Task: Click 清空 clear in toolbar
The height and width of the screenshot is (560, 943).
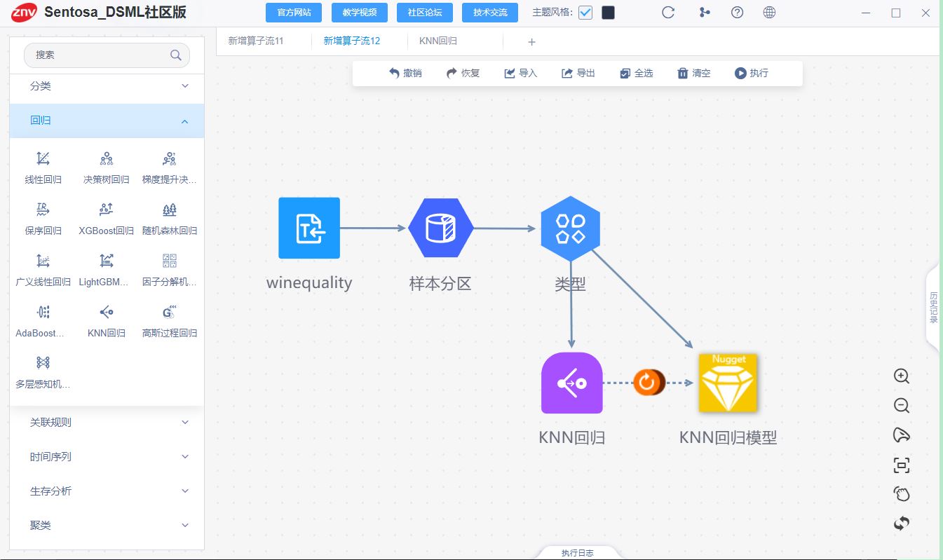Action: coord(693,73)
